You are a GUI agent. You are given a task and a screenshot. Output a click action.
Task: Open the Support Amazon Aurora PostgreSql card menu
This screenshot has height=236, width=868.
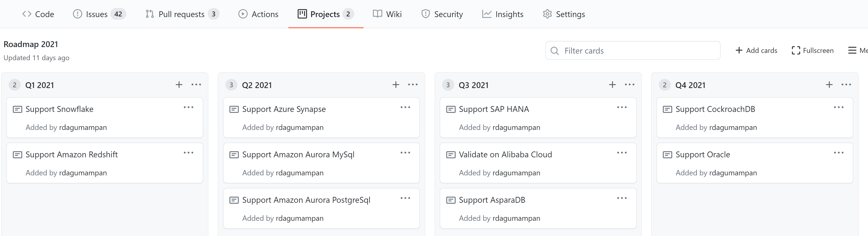[x=405, y=198]
